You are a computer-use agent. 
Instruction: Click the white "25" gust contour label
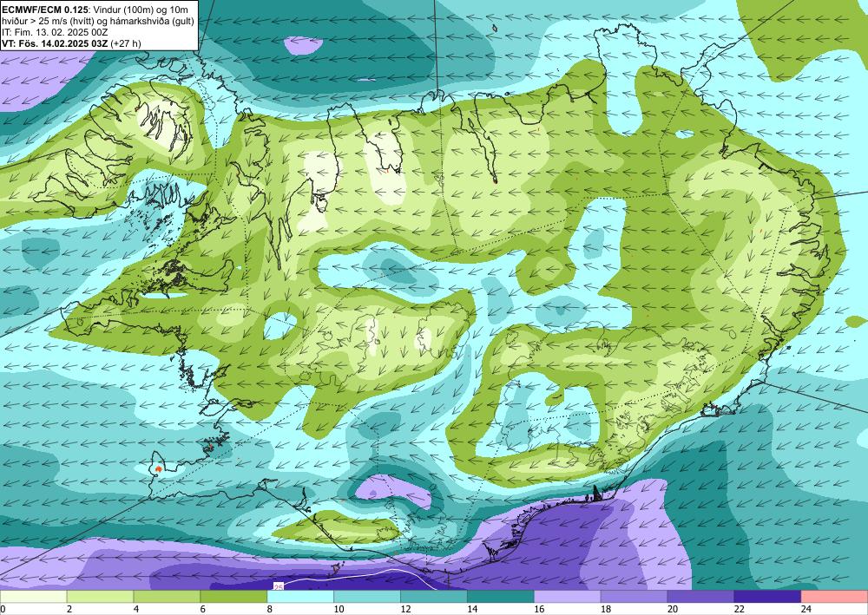pos(279,586)
